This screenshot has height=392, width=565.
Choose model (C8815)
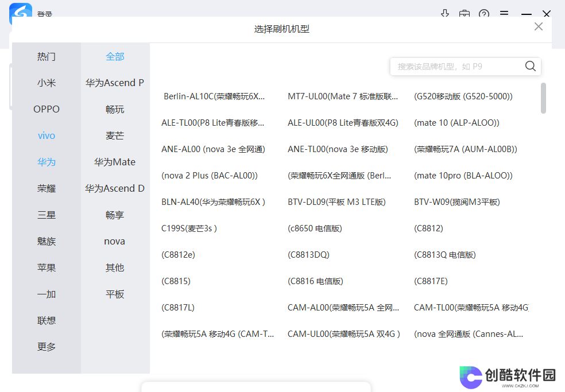(176, 281)
